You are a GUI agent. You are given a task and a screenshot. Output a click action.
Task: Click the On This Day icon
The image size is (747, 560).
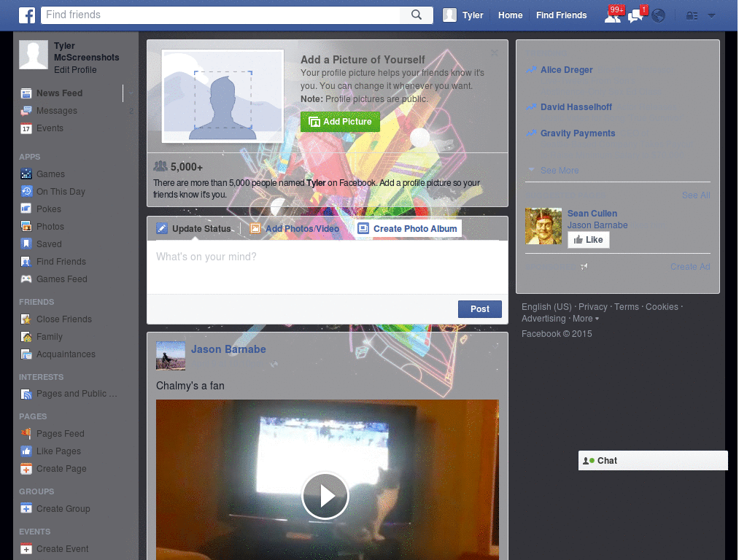click(x=26, y=192)
